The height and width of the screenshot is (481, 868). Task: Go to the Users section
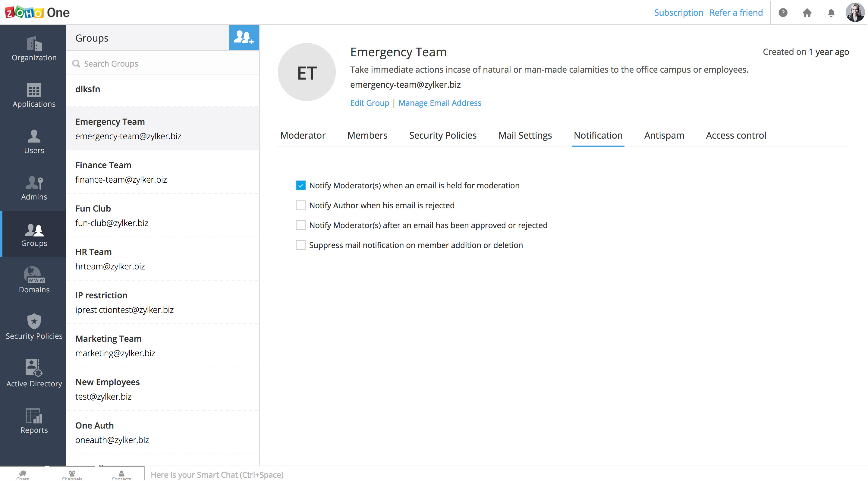point(34,142)
